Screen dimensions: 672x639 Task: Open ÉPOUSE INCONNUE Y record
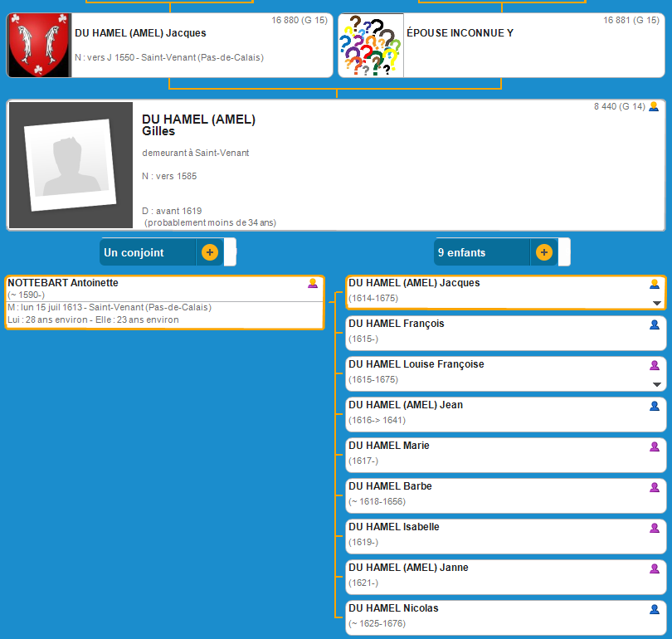pyautogui.click(x=459, y=33)
